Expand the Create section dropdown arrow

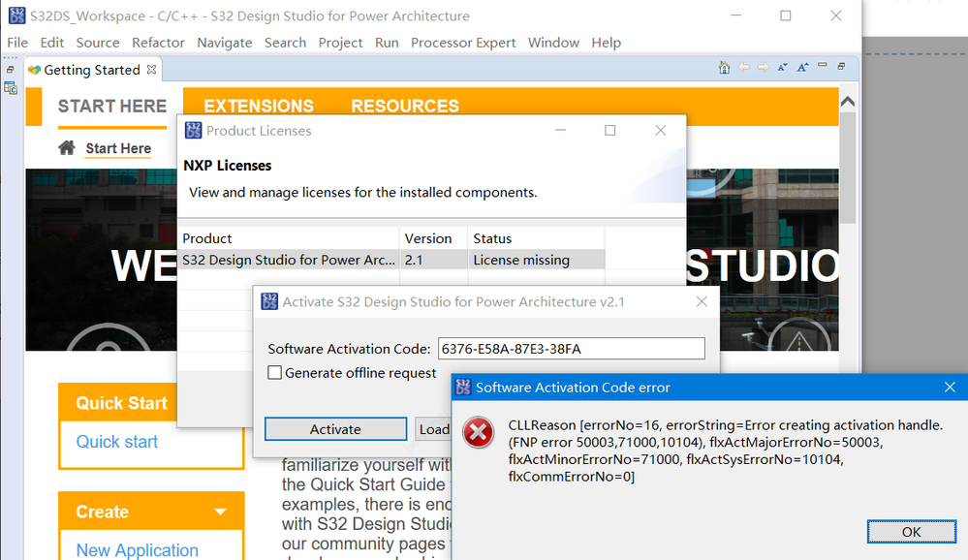220,512
